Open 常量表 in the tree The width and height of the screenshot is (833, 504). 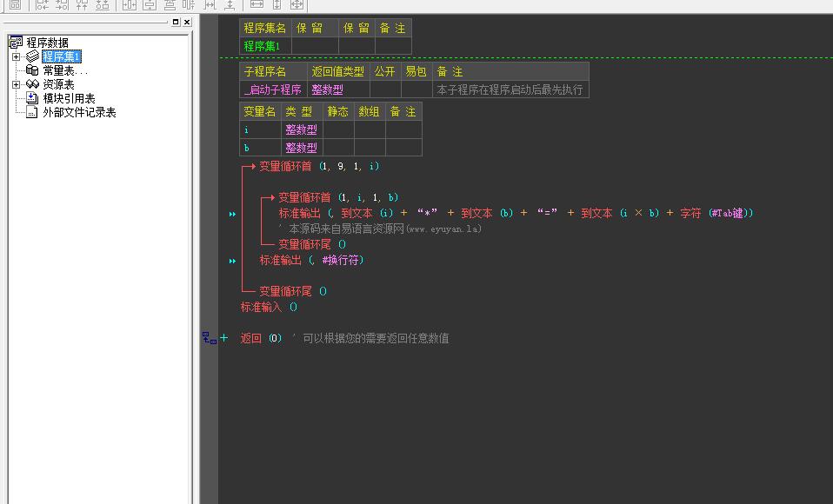point(65,70)
